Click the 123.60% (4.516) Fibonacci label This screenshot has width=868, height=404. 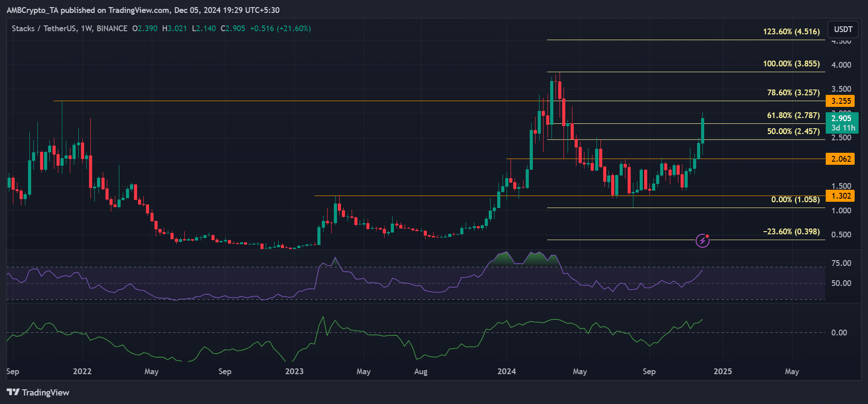click(791, 32)
